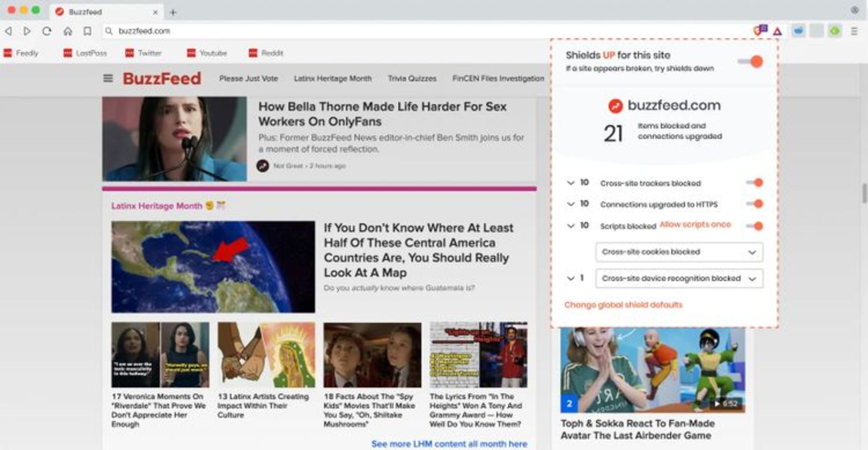Go to the home page icon
Screen dimensions: 868x450
point(68,31)
